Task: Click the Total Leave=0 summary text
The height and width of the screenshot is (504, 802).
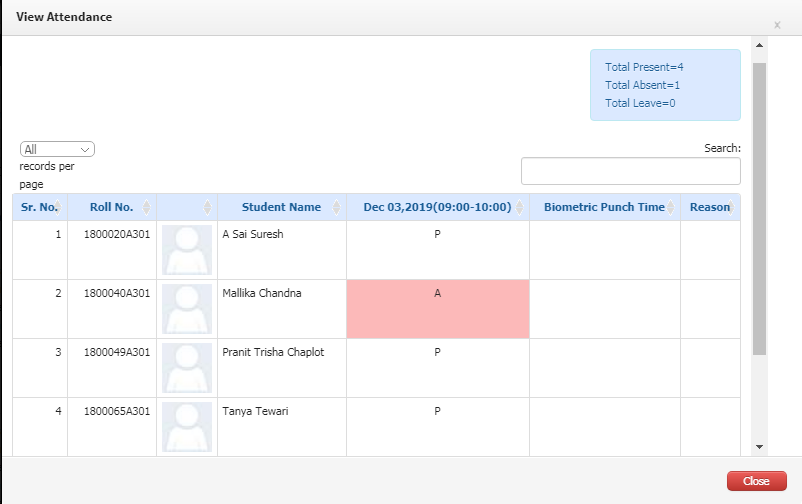Action: click(x=640, y=103)
